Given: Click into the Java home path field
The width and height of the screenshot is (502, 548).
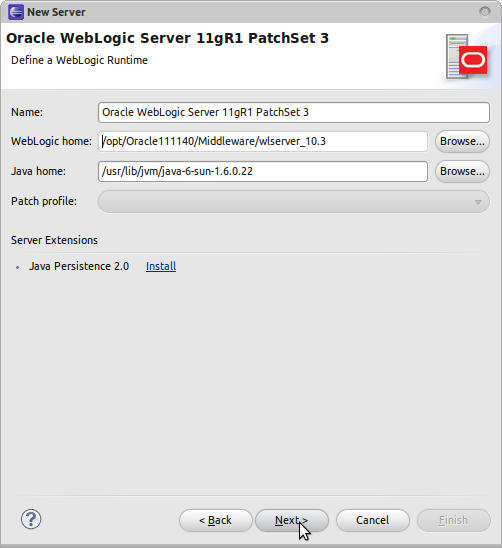Looking at the screenshot, I should click(263, 172).
